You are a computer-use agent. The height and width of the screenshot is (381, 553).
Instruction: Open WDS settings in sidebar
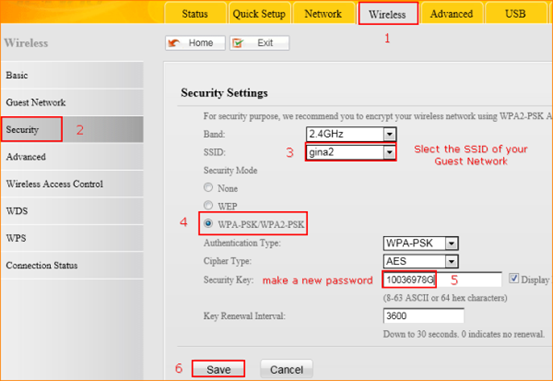click(x=72, y=211)
